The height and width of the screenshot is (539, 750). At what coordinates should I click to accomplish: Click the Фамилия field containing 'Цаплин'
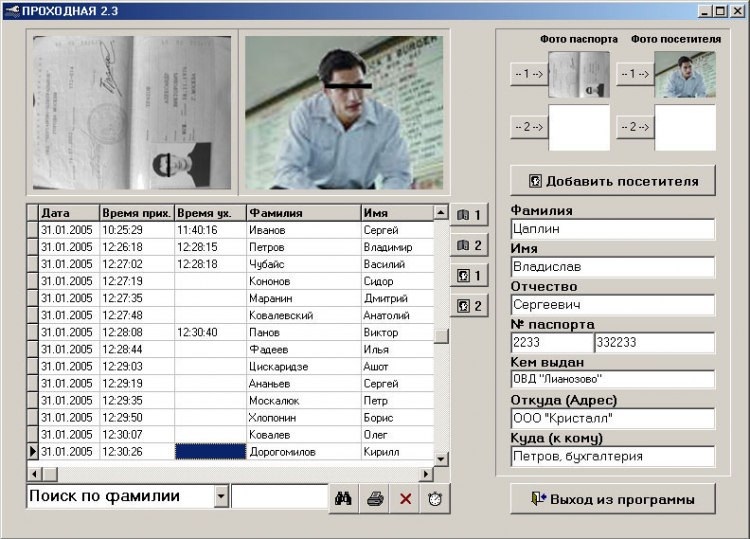tap(613, 229)
